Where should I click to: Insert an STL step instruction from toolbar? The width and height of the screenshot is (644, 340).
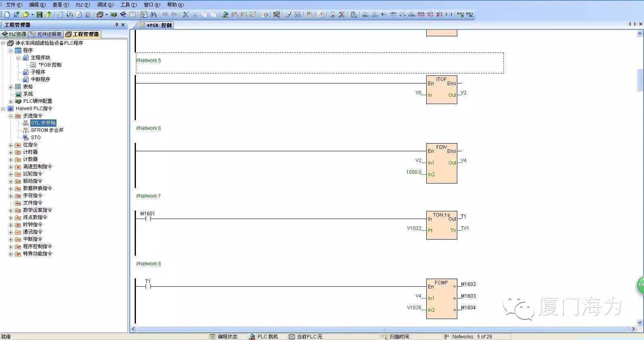(365, 15)
